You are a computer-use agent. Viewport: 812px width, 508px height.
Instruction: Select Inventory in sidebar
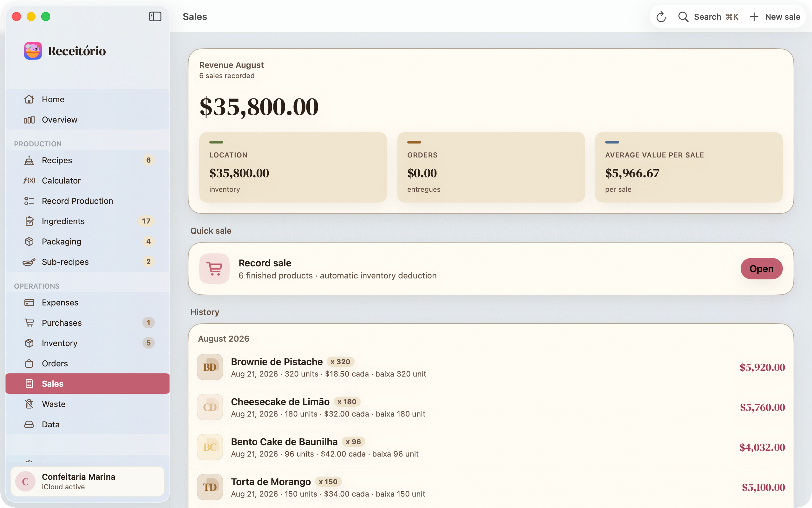[88, 343]
